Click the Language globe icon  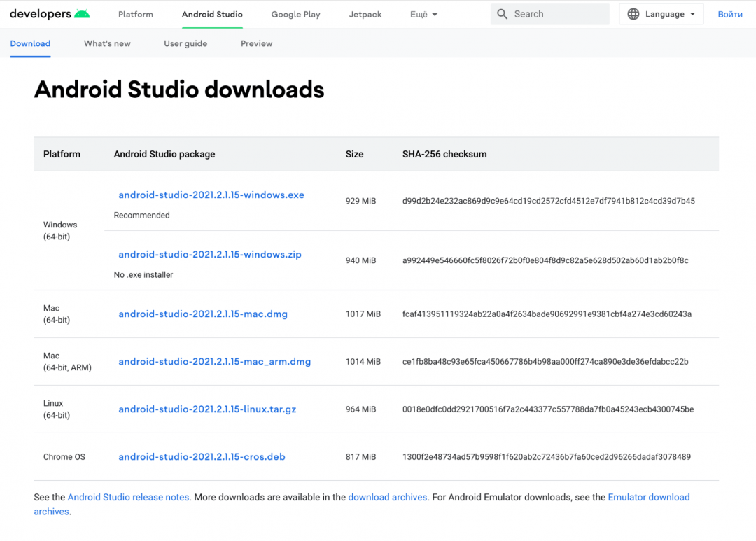[x=633, y=14]
